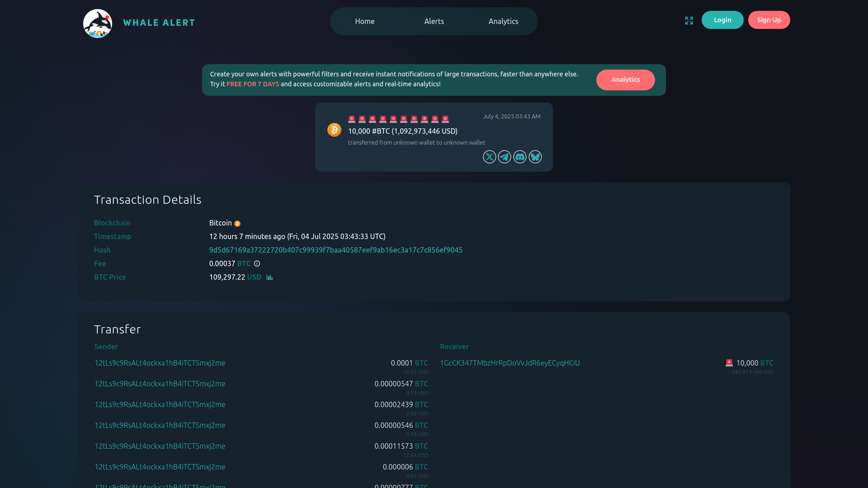Click the receiver amount 10,000 BTC

(755, 363)
